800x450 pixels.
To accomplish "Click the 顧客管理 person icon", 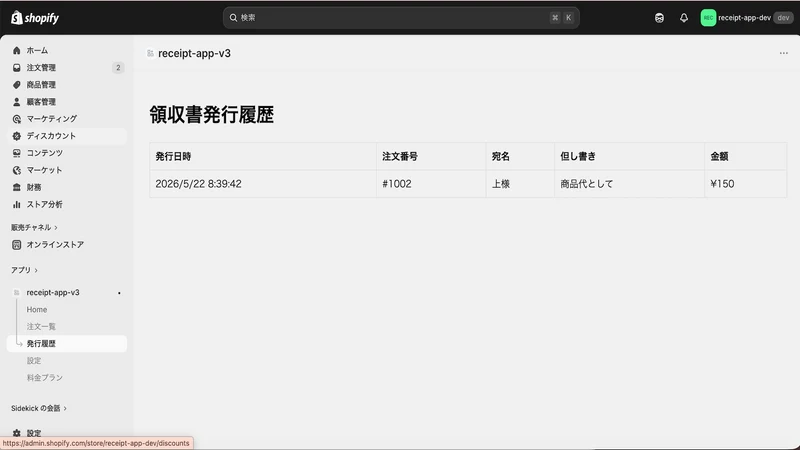I will tap(17, 102).
